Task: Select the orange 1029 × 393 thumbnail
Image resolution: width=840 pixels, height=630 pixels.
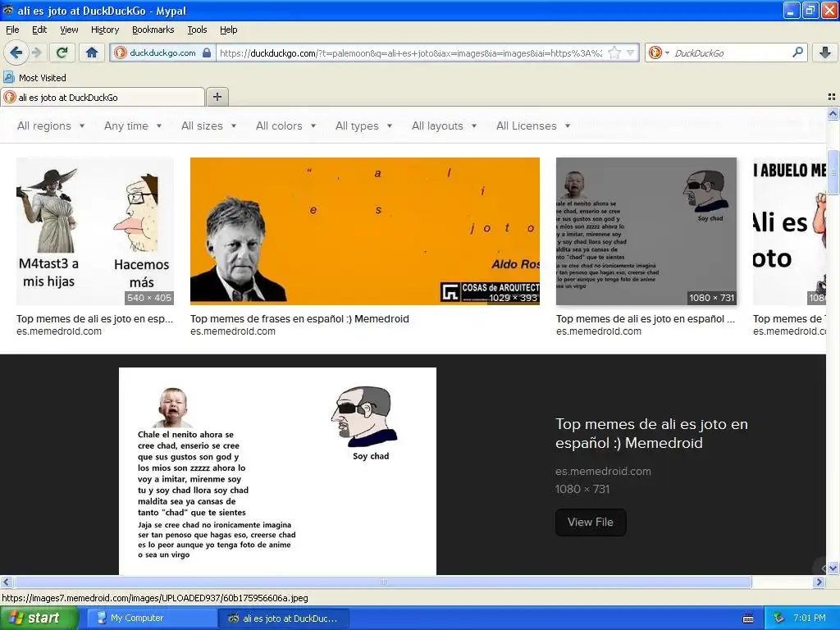Action: point(365,231)
